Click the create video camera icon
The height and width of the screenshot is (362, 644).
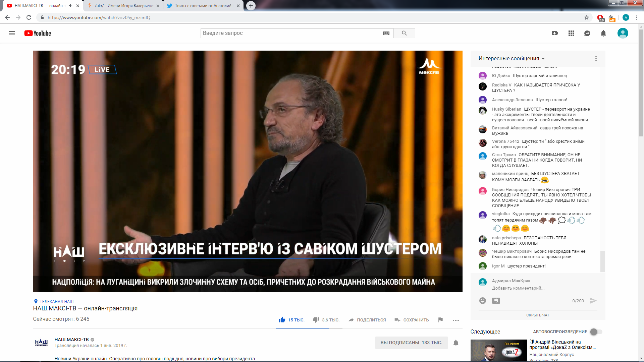[x=555, y=33]
